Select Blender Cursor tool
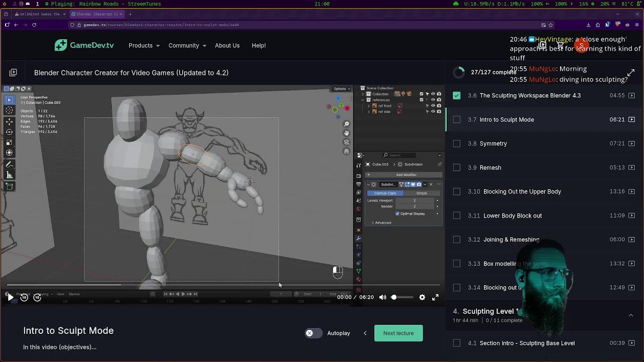 point(9,110)
